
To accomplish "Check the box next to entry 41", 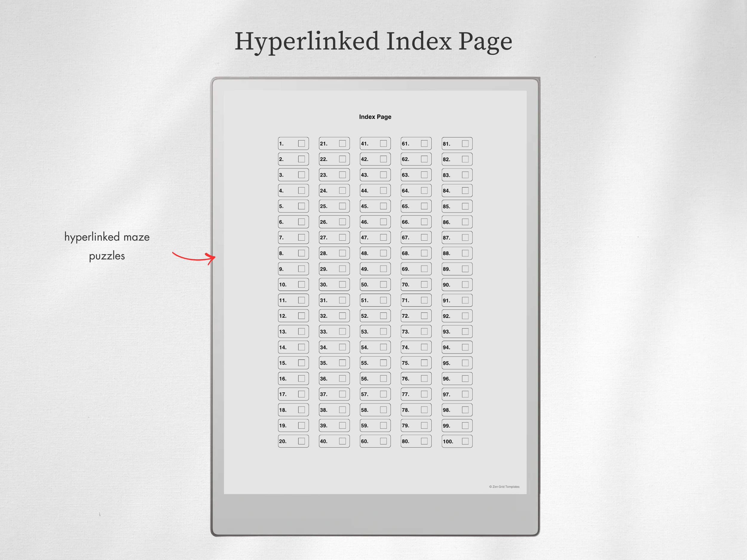I will pyautogui.click(x=383, y=143).
